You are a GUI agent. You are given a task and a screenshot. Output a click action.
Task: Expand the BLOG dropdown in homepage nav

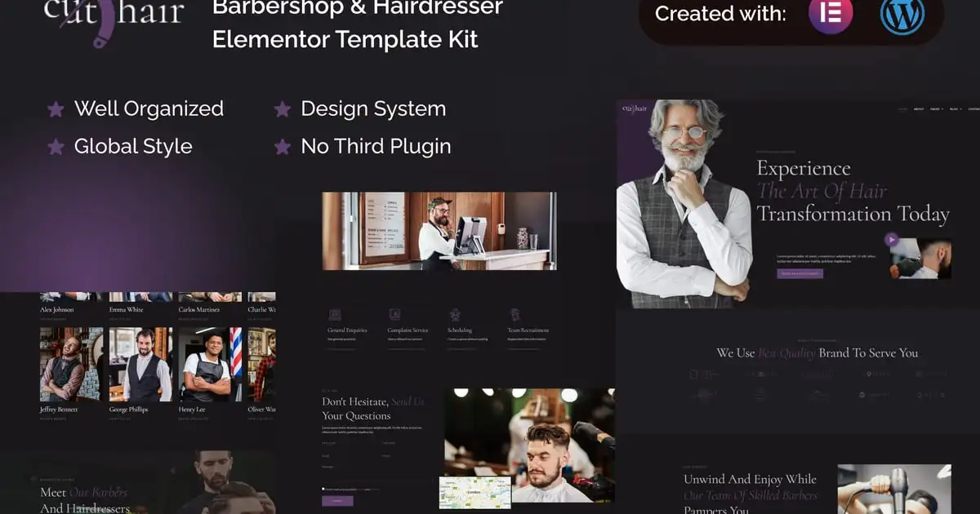click(956, 109)
